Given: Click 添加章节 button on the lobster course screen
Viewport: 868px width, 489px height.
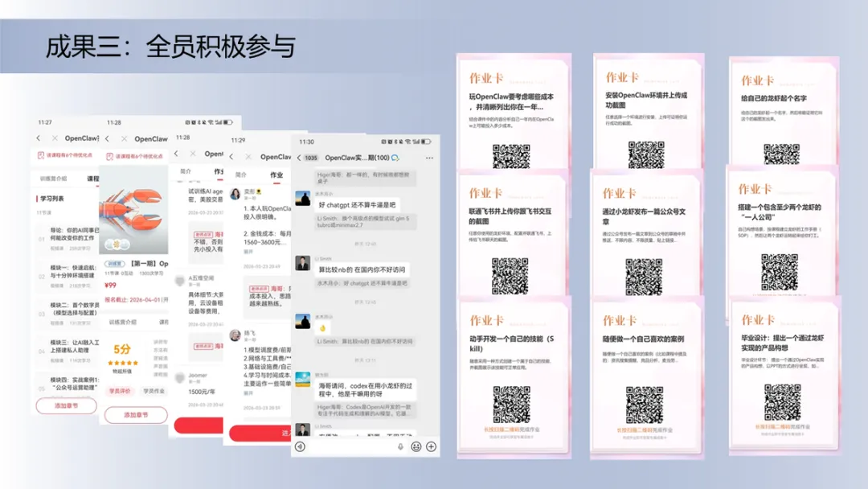Looking at the screenshot, I should pyautogui.click(x=136, y=415).
